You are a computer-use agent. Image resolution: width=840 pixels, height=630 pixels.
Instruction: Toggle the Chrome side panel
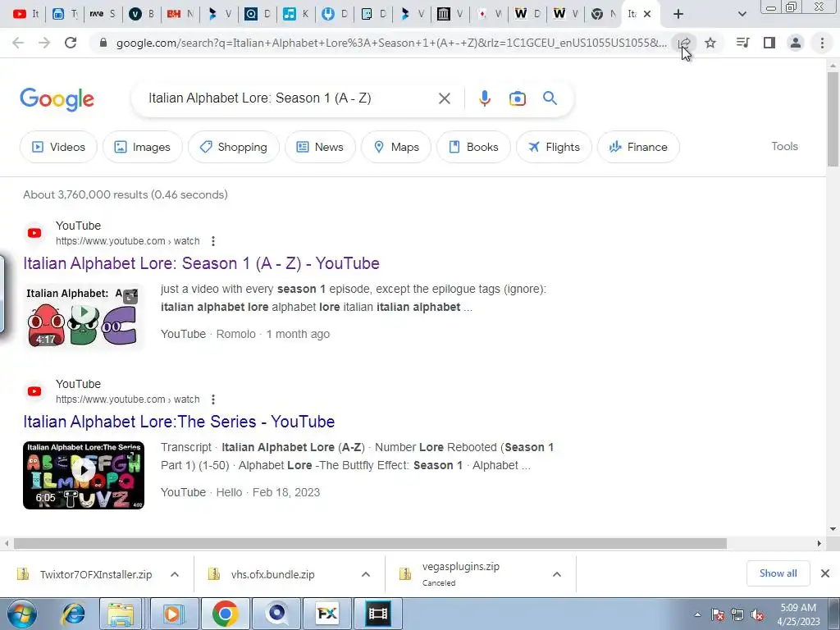[x=769, y=43]
